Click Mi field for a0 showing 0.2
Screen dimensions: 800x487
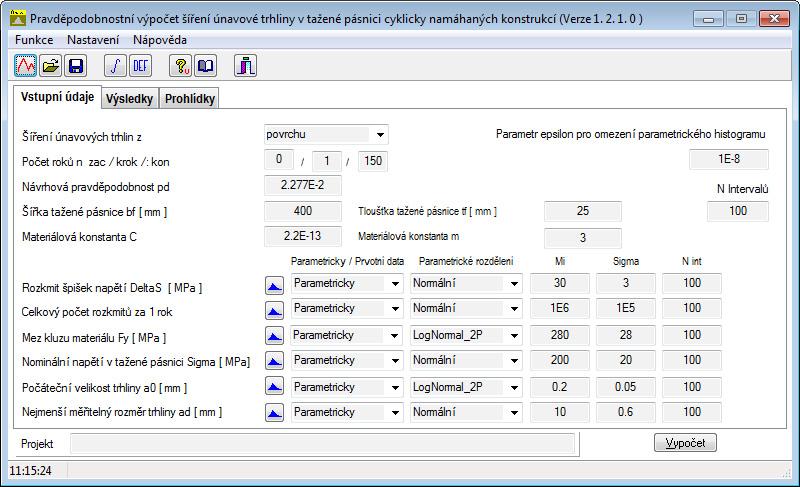pos(560,387)
